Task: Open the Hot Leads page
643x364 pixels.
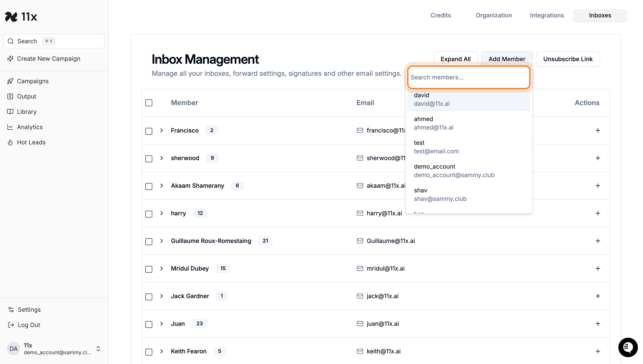Action: pos(31,142)
